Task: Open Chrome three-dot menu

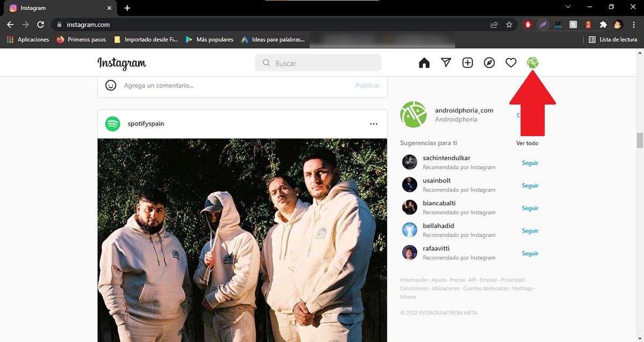Action: point(634,25)
